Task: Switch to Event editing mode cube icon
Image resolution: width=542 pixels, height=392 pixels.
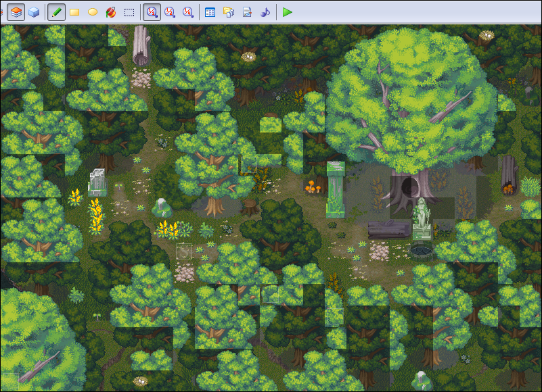Action: [x=34, y=12]
